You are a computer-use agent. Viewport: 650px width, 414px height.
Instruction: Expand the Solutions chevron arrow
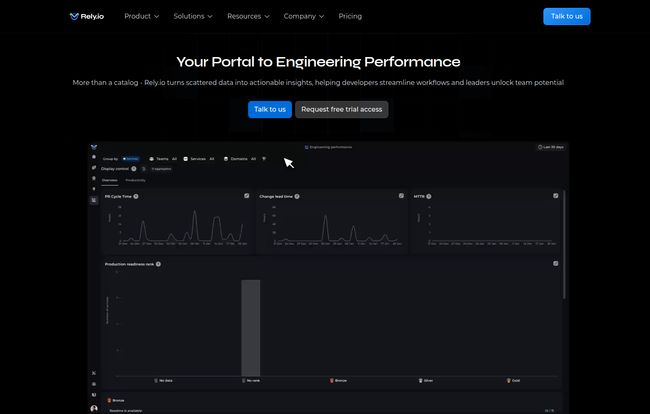[x=210, y=17]
